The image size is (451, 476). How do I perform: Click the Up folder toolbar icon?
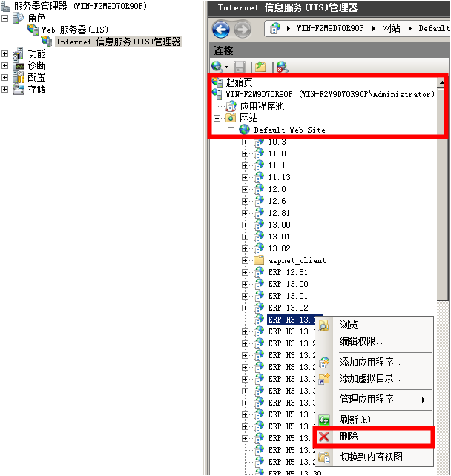(260, 67)
